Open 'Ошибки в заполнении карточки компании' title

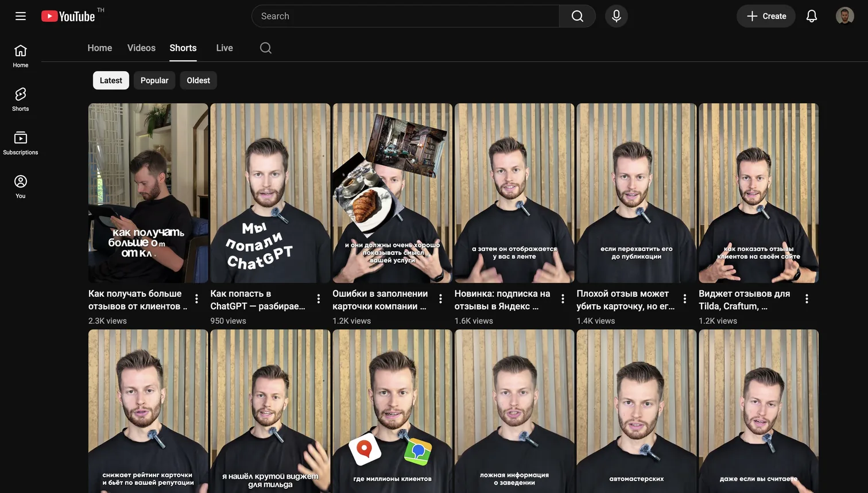pyautogui.click(x=380, y=300)
